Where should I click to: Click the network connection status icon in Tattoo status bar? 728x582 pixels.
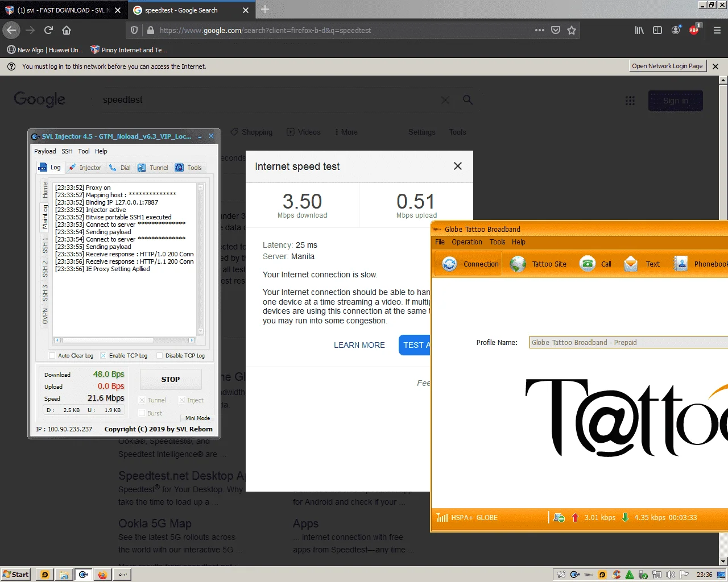coord(559,517)
